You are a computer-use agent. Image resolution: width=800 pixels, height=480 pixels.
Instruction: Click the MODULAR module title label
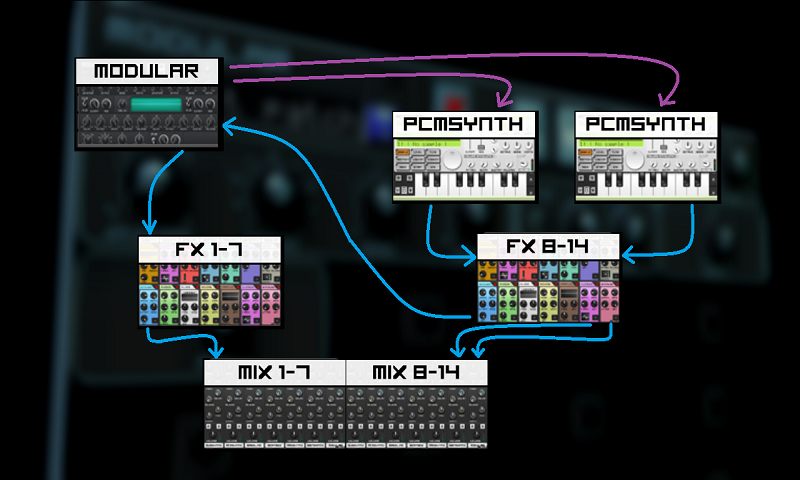(148, 71)
